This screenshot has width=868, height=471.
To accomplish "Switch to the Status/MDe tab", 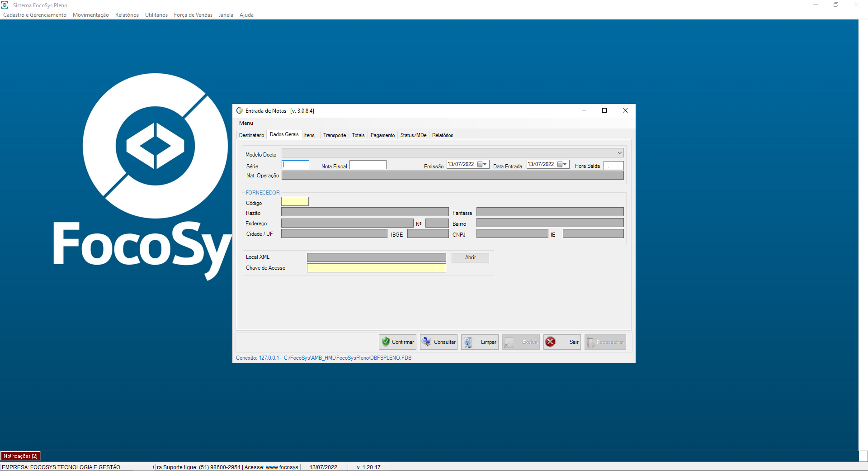I will [x=413, y=135].
